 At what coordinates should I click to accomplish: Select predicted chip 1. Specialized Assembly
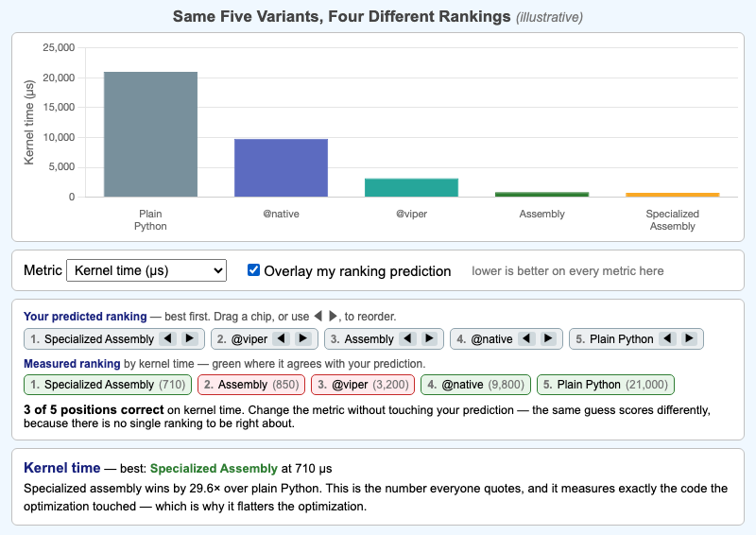tap(114, 338)
